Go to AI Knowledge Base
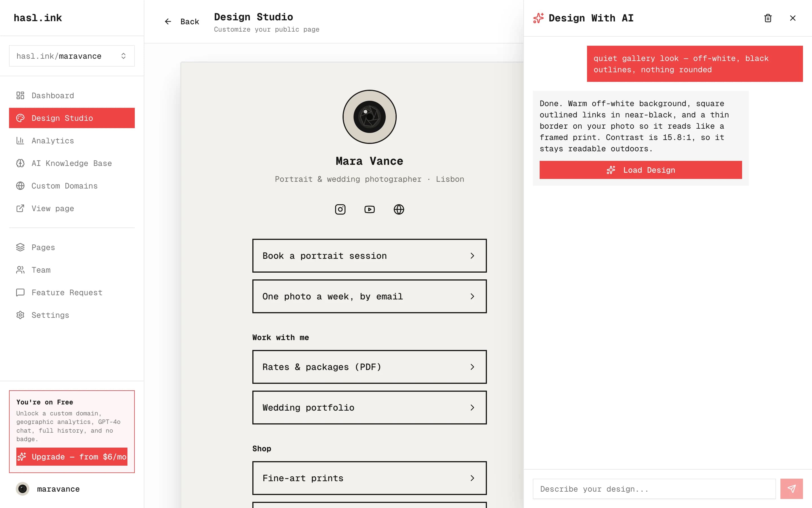Viewport: 812px width, 508px height. click(72, 163)
